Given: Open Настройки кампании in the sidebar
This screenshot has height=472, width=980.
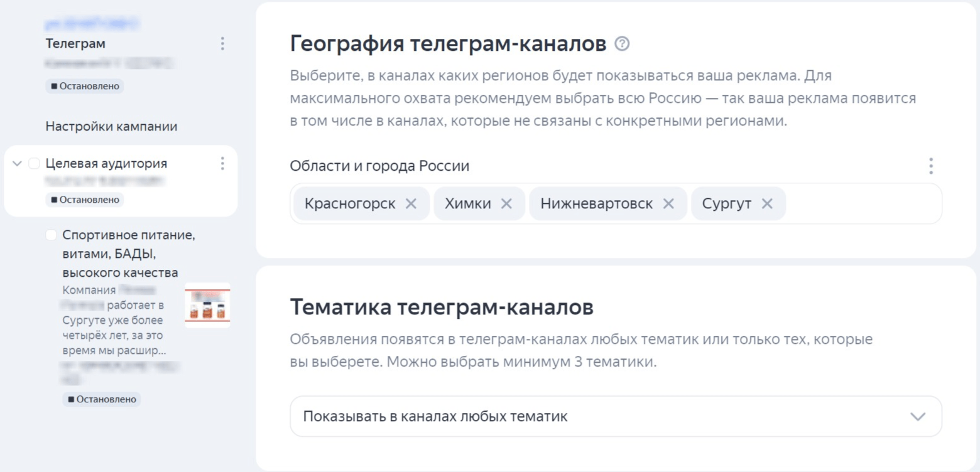Looking at the screenshot, I should (x=111, y=127).
